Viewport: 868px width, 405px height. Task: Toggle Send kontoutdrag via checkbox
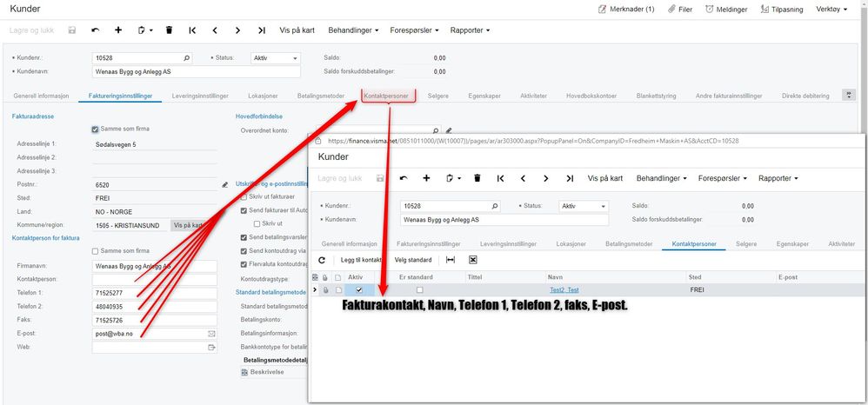[244, 250]
